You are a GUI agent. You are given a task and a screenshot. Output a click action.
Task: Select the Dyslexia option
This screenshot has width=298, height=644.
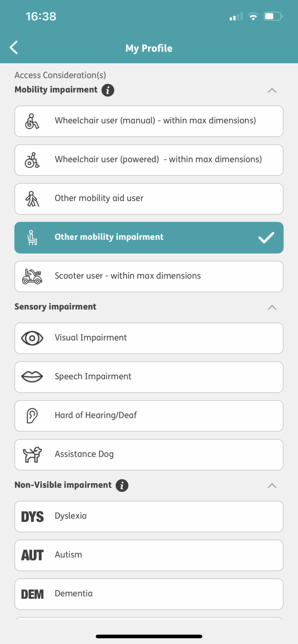pyautogui.click(x=149, y=516)
